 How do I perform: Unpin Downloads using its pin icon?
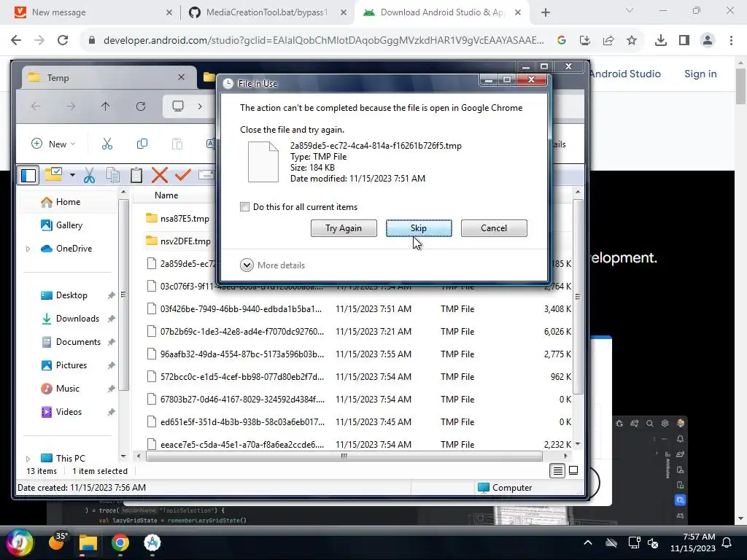click(x=111, y=319)
